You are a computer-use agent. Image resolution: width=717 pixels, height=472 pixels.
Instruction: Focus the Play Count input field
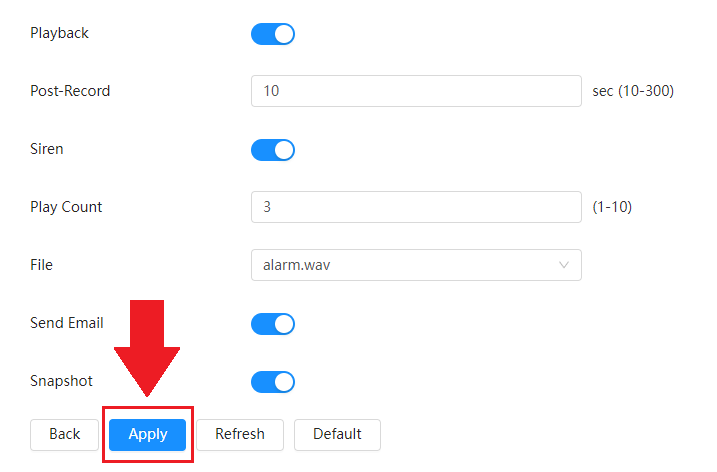tap(415, 207)
